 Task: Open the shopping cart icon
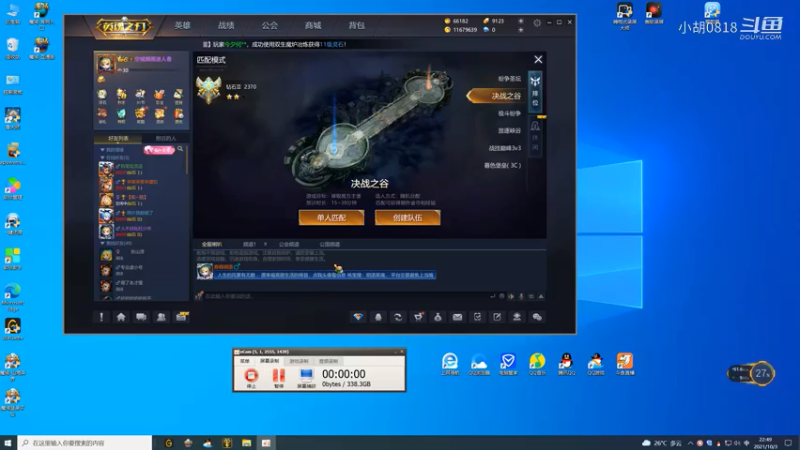tap(418, 317)
